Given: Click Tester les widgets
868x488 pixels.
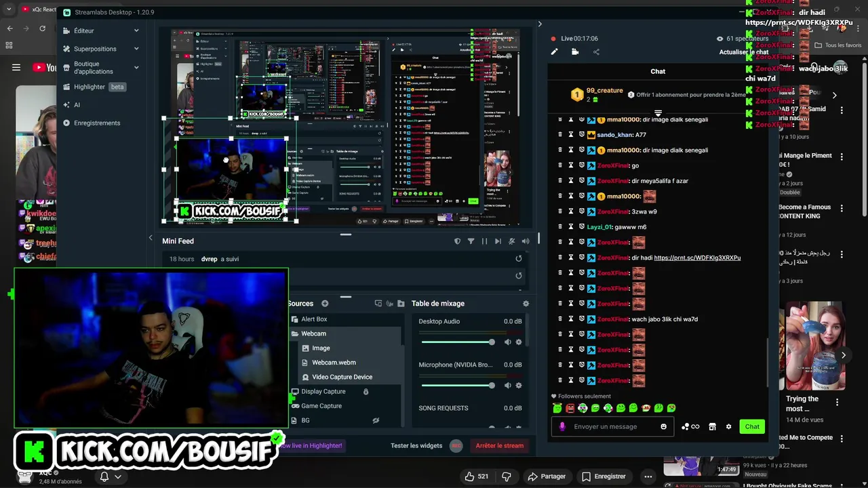Looking at the screenshot, I should coord(416,445).
